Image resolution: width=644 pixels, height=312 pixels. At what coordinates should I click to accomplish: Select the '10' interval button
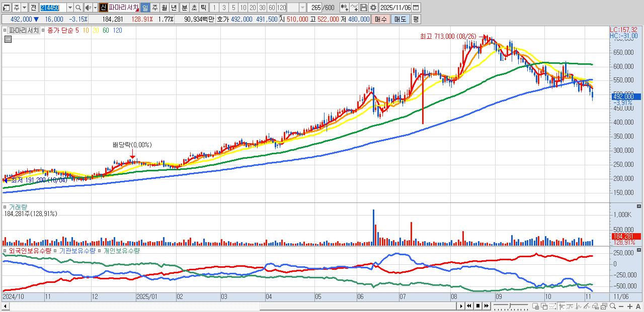click(x=243, y=8)
